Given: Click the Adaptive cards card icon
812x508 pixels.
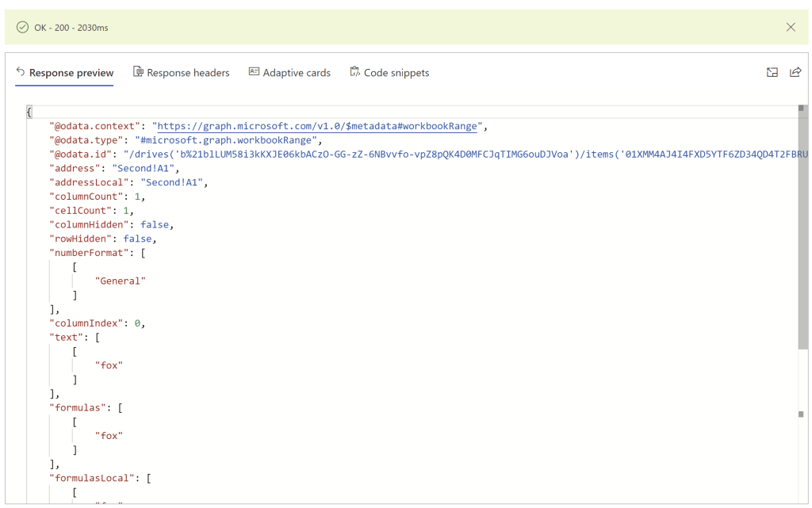Looking at the screenshot, I should pos(254,72).
